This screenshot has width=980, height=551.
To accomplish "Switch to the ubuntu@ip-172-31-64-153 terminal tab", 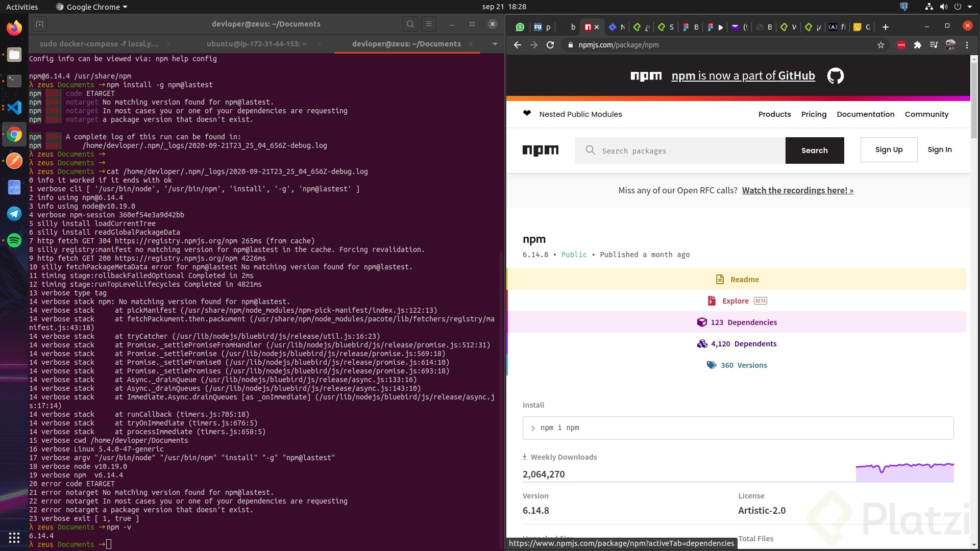I will click(x=256, y=44).
